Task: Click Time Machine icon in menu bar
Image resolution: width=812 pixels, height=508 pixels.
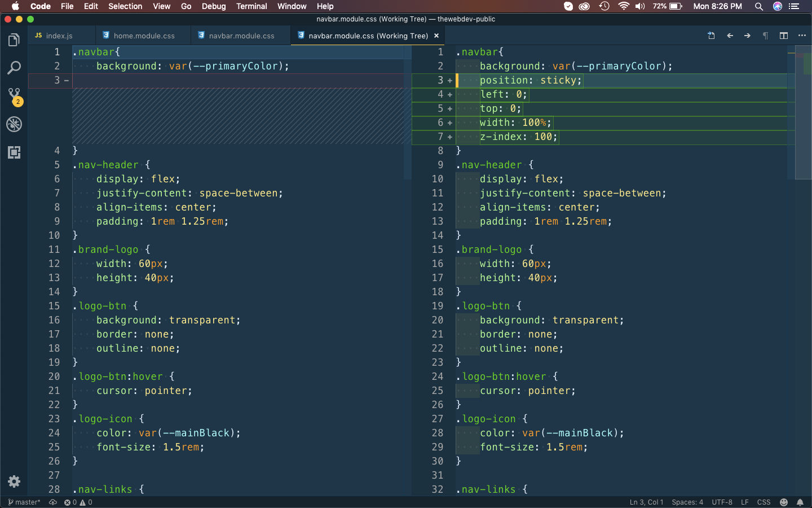Action: [x=604, y=6]
